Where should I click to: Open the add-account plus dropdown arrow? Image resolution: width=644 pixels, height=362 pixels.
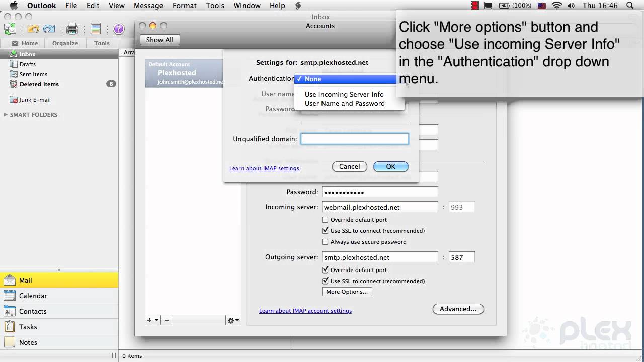(x=157, y=320)
